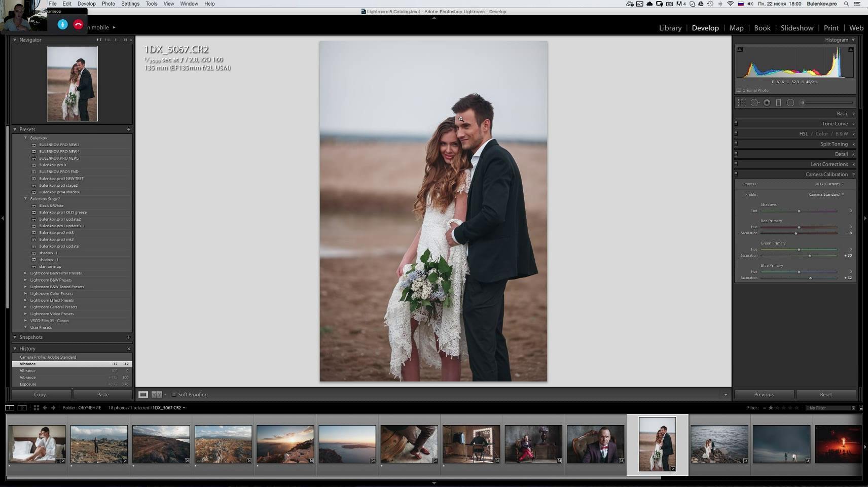Screen dimensions: 868x487
Task: Switch to Before/After comparison view
Action: (157, 394)
